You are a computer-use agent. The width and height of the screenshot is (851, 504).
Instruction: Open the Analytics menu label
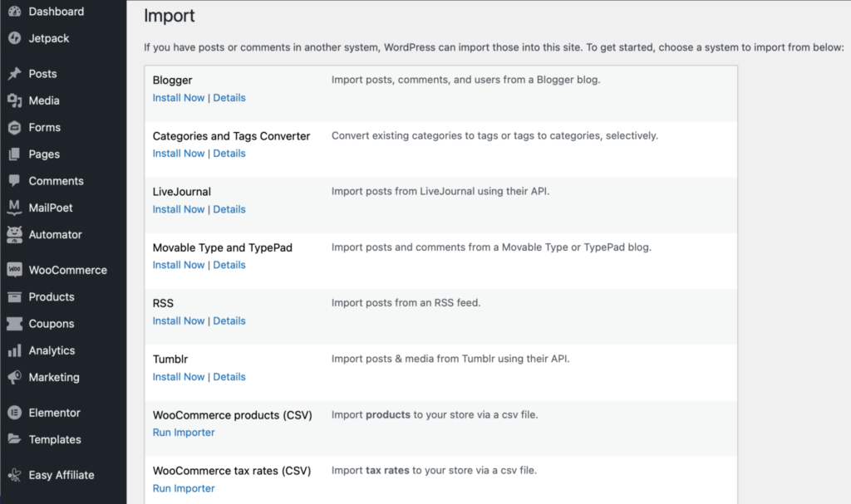(x=52, y=350)
